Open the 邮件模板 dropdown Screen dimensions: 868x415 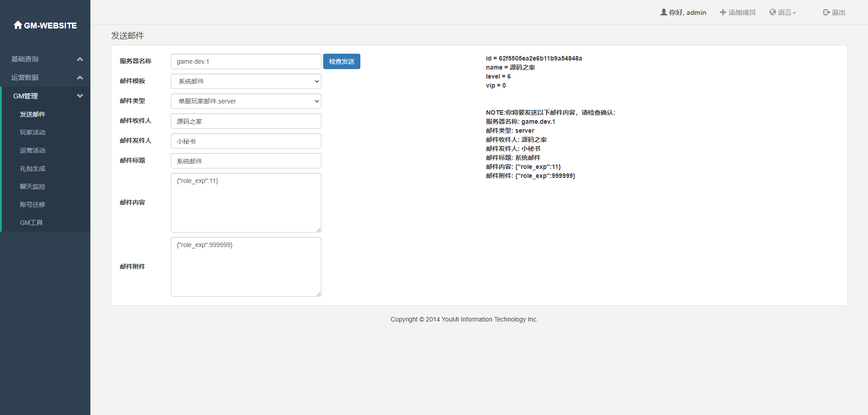[x=246, y=81]
